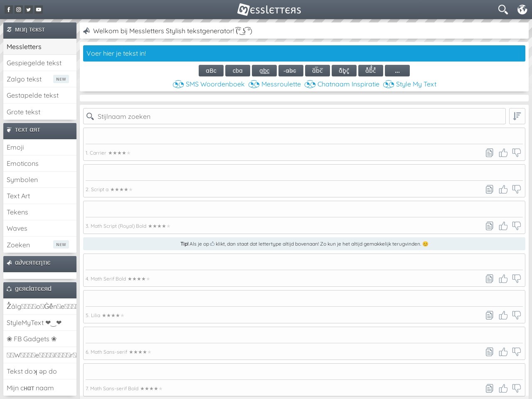This screenshot has height=399, width=532.
Task: Open Gespiegelde tekst in the sidebar
Action: [x=40, y=63]
